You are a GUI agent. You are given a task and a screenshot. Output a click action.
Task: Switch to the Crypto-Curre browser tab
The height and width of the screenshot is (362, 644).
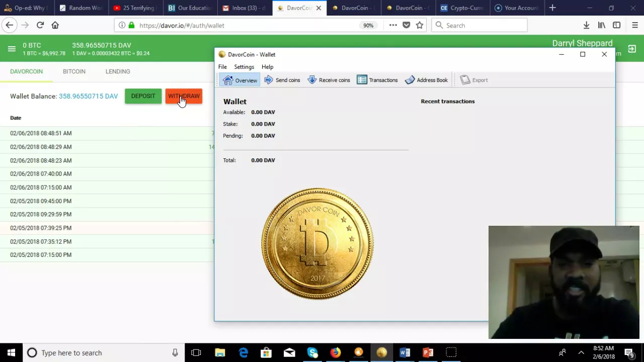(x=462, y=8)
